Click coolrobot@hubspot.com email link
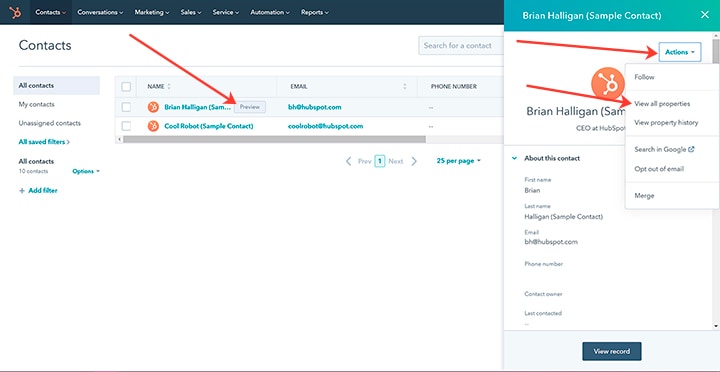The image size is (720, 372). pyautogui.click(x=326, y=126)
